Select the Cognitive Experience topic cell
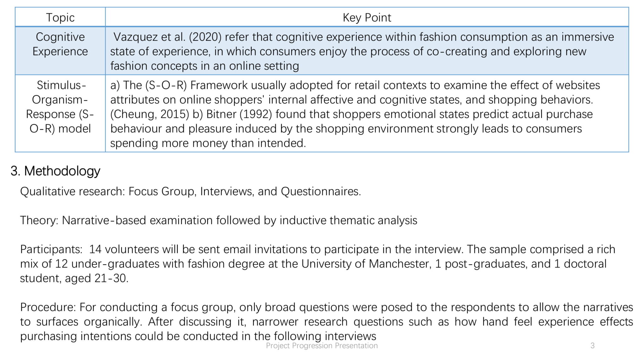Screen dimensions: 644x362 pos(60,51)
